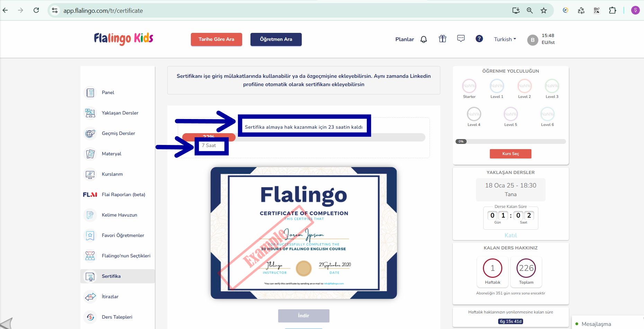Open the Turkish language dropdown
This screenshot has height=329, width=644.
pos(505,39)
